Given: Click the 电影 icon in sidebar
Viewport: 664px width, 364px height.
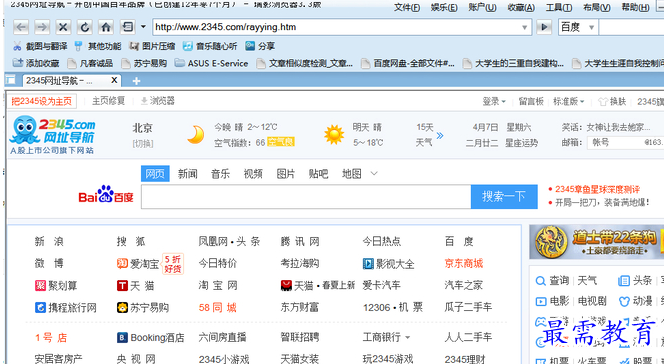Looking at the screenshot, I should tap(541, 302).
